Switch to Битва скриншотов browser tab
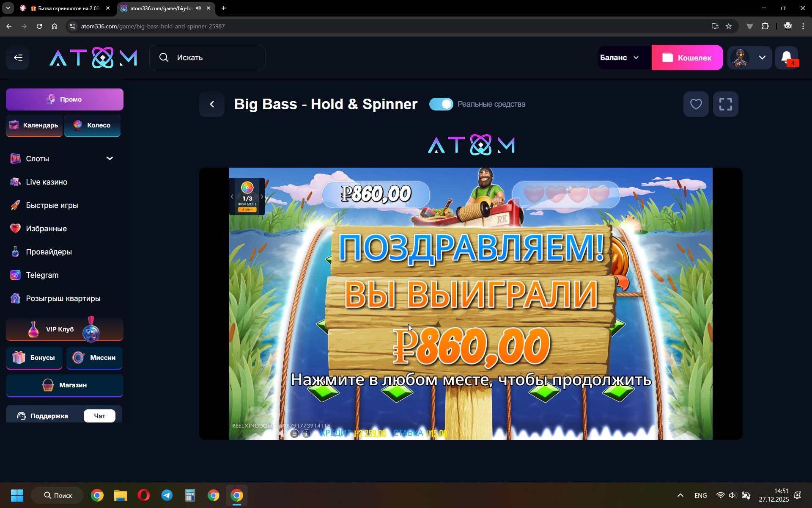Screen dimensions: 812x508 pyautogui.click(x=66, y=8)
